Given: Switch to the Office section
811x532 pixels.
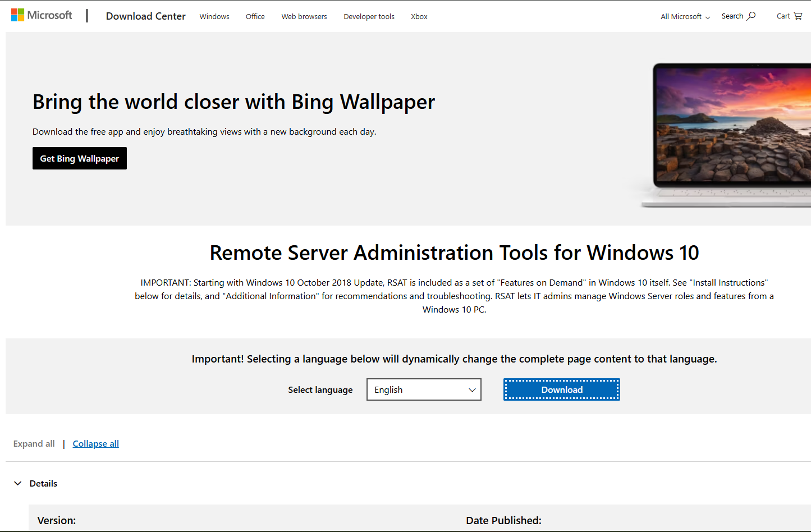Looking at the screenshot, I should coord(255,16).
